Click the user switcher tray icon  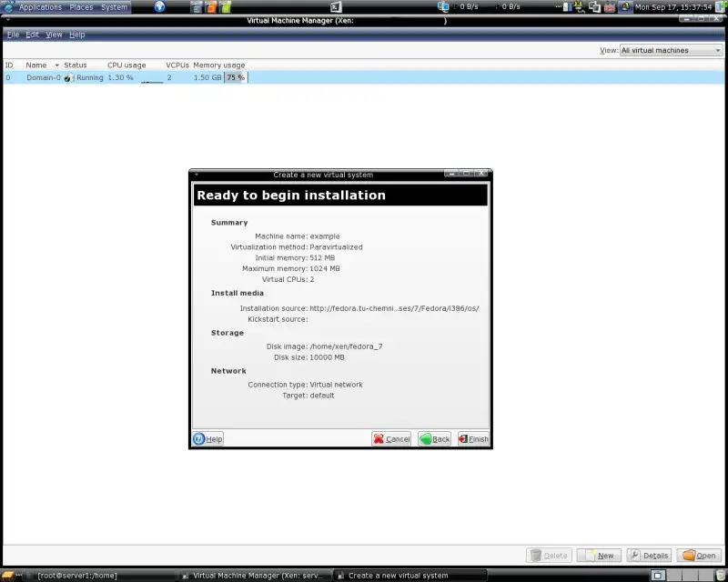(625, 7)
